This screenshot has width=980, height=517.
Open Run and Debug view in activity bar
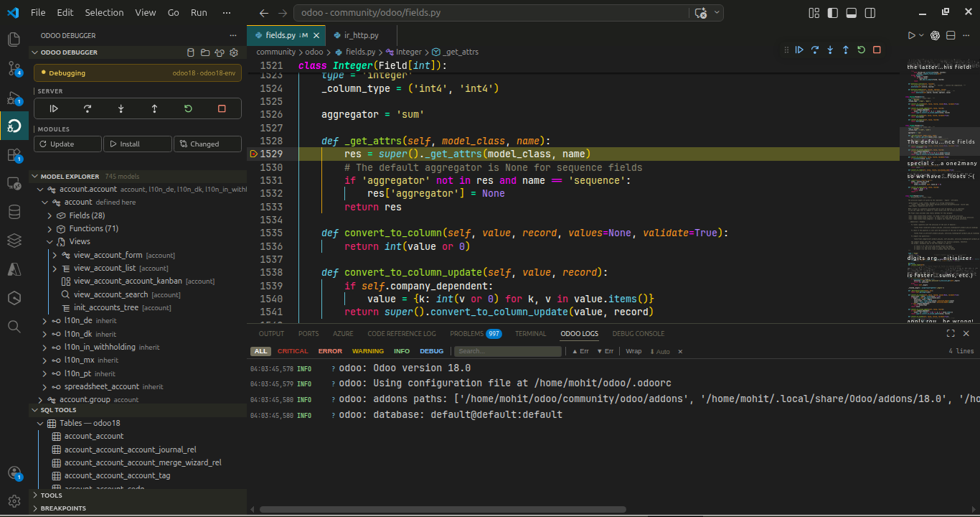(x=14, y=98)
